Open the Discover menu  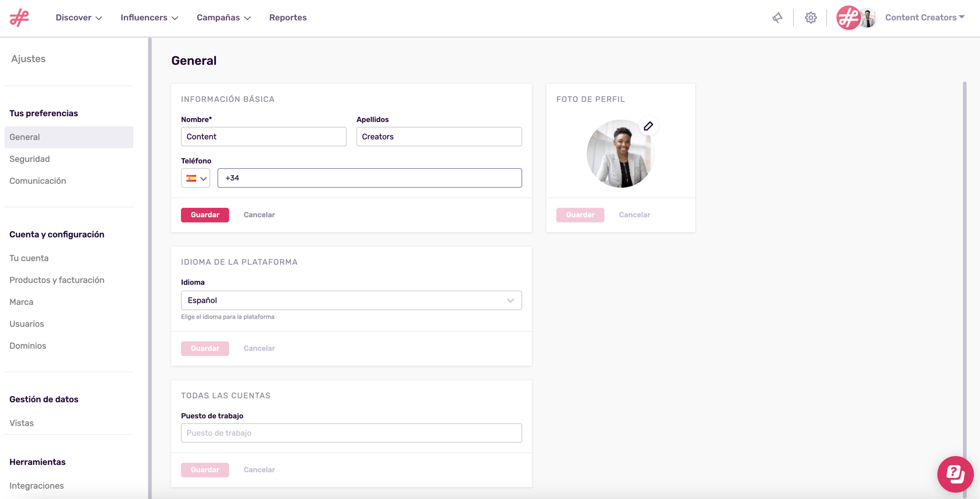[x=79, y=18]
